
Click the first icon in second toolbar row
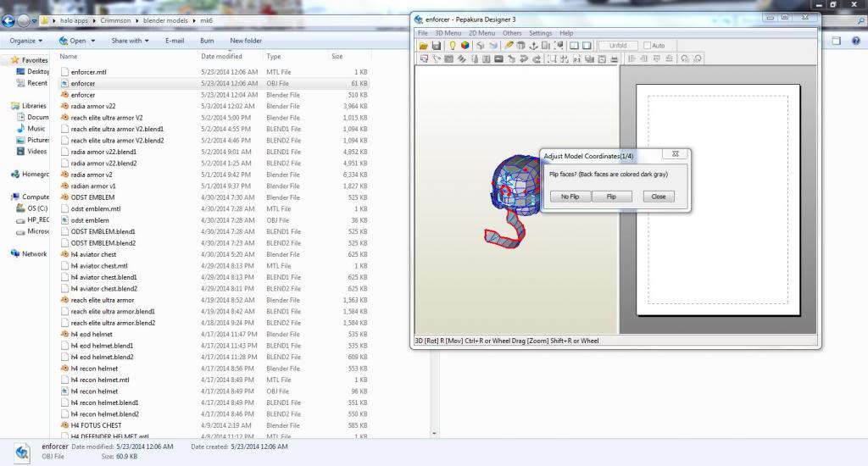pyautogui.click(x=424, y=58)
